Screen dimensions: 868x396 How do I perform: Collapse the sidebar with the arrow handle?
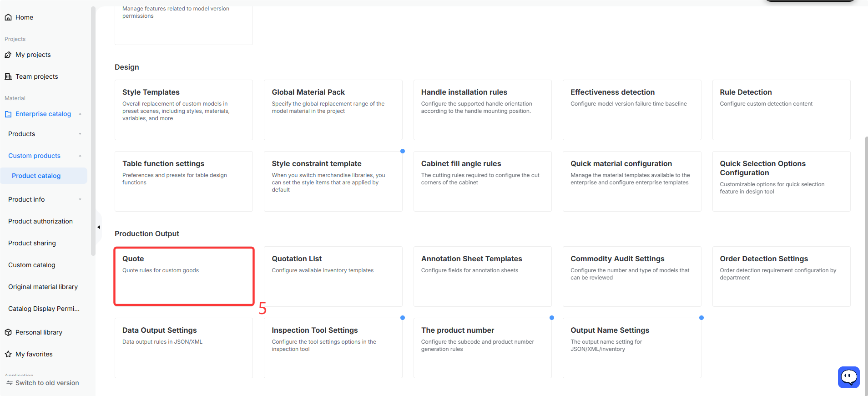[99, 227]
